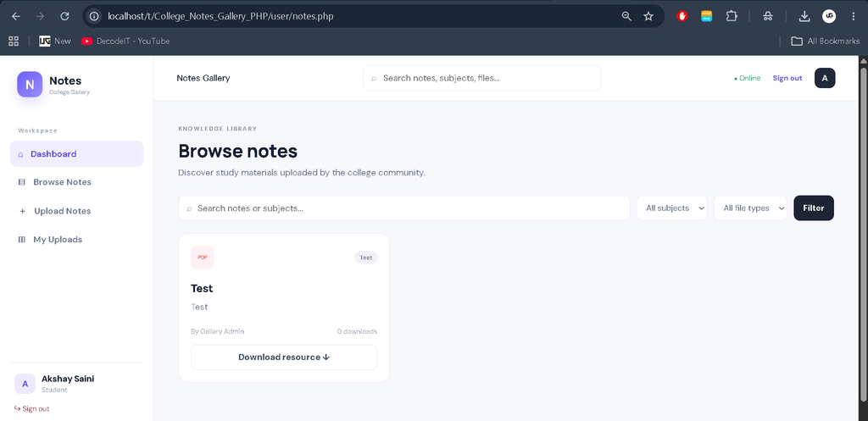Download the Test note resource

[x=284, y=357]
